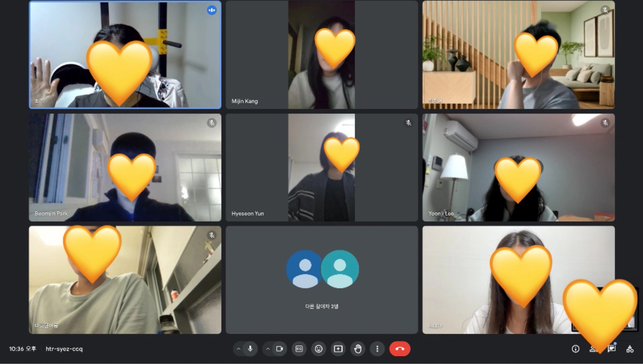Turn on closed captions
The height and width of the screenshot is (364, 643).
coord(299,349)
